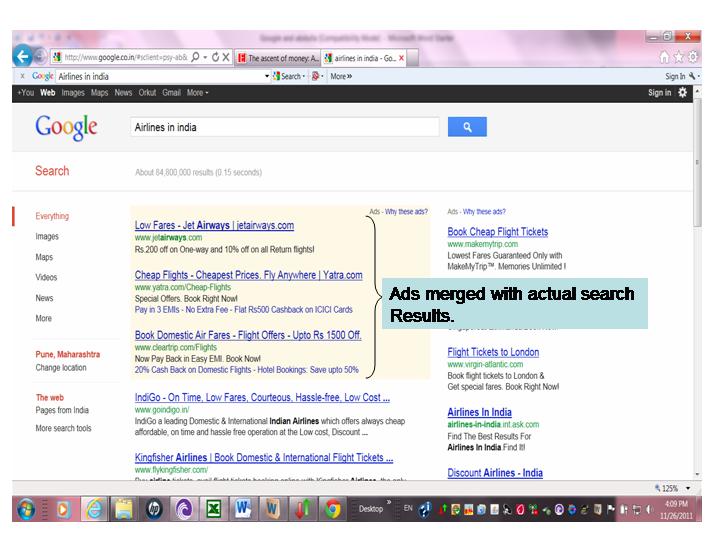The height and width of the screenshot is (540, 720).
Task: Filter by 'Videos' in the left sidebar
Action: pyautogui.click(x=46, y=277)
